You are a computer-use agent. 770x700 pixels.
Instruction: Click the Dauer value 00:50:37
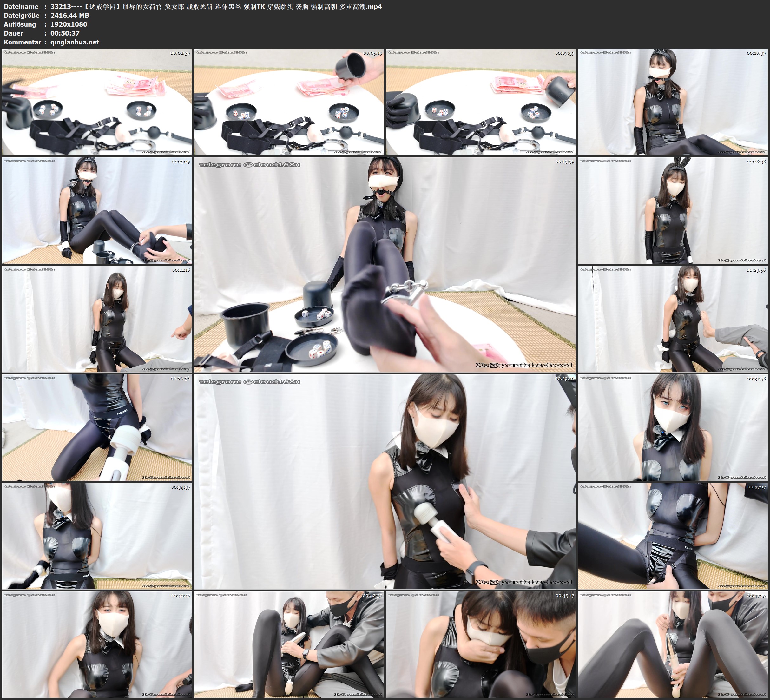[x=65, y=33]
